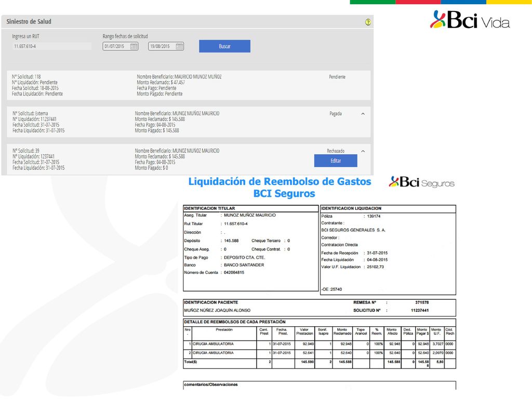Click 'Monto Reclamado: $ 47.457' text
Screen dimensions: 532x399
(161, 83)
